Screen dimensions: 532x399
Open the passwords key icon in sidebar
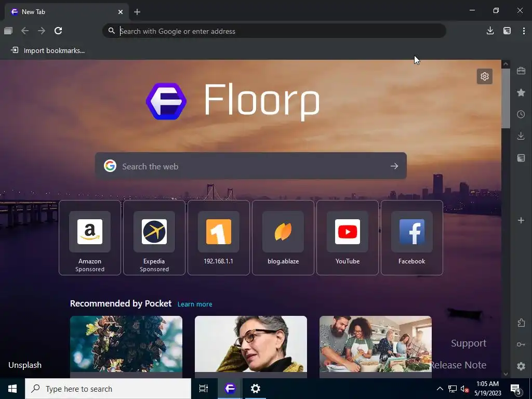(x=521, y=344)
